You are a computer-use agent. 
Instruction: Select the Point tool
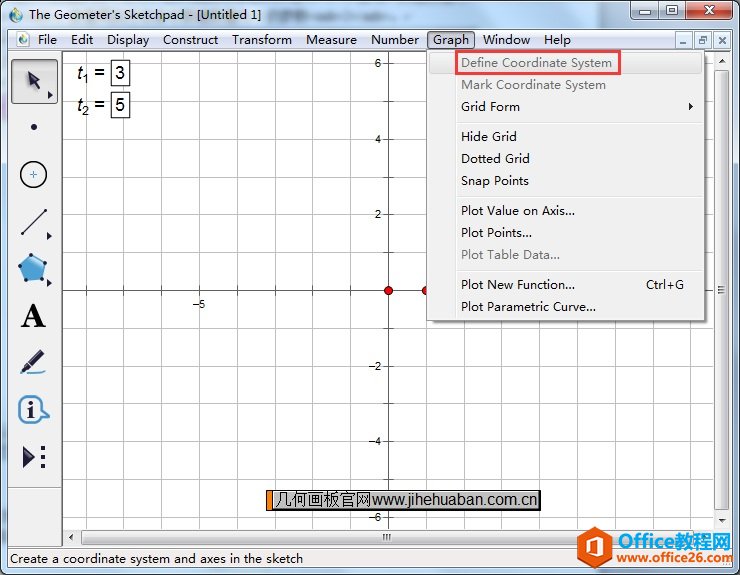[34, 127]
